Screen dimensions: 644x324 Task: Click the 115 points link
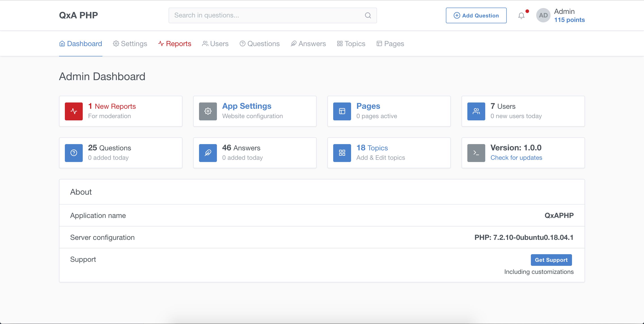569,20
